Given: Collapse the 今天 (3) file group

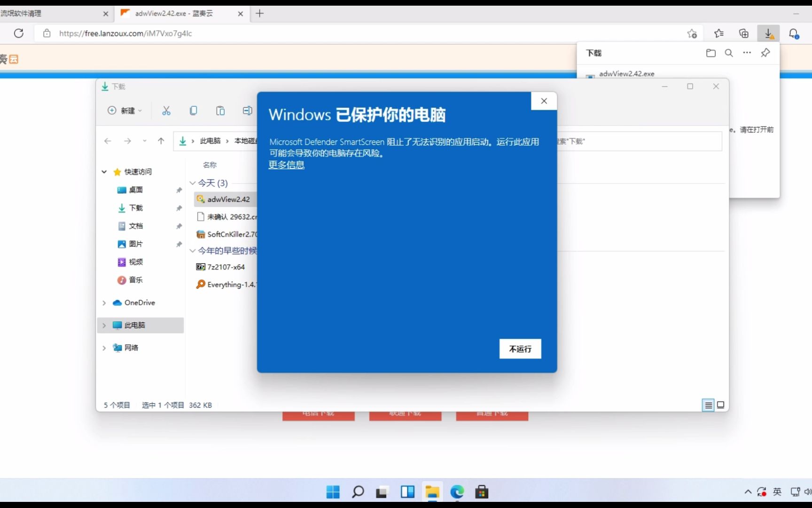Looking at the screenshot, I should [x=192, y=183].
